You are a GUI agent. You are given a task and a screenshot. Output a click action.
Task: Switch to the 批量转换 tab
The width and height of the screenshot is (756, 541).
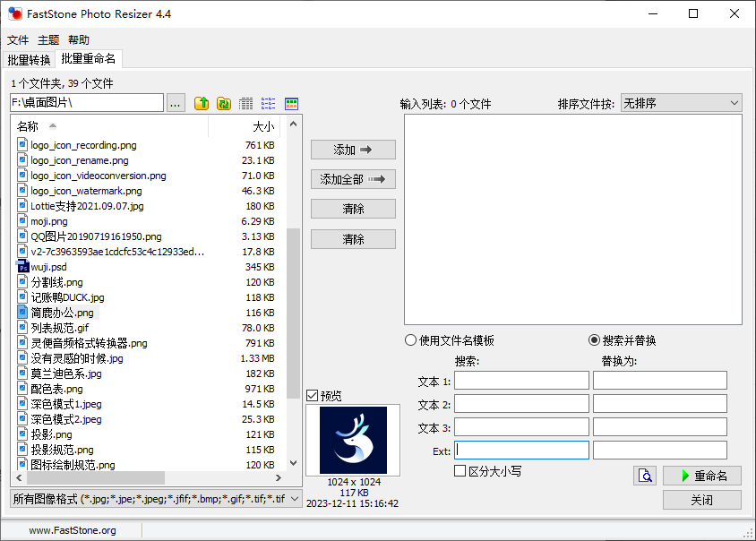(x=29, y=60)
